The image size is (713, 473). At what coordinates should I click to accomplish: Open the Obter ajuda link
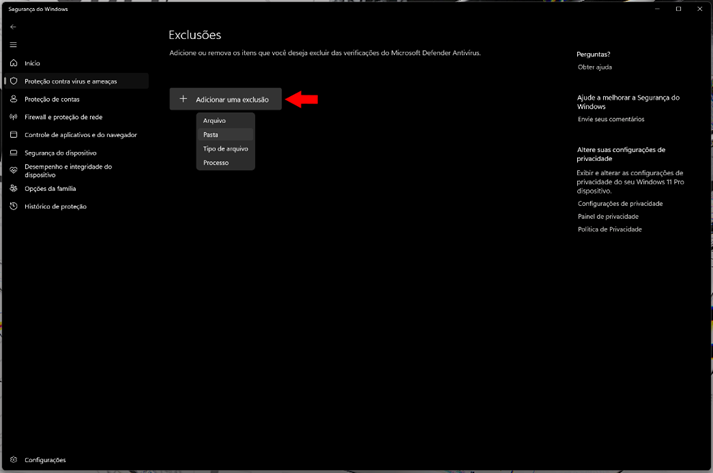click(x=594, y=67)
